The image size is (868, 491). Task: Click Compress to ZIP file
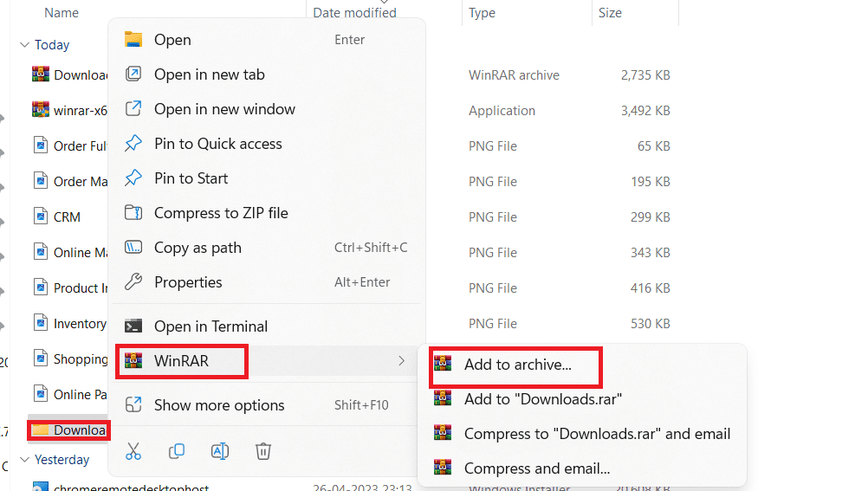tap(221, 213)
